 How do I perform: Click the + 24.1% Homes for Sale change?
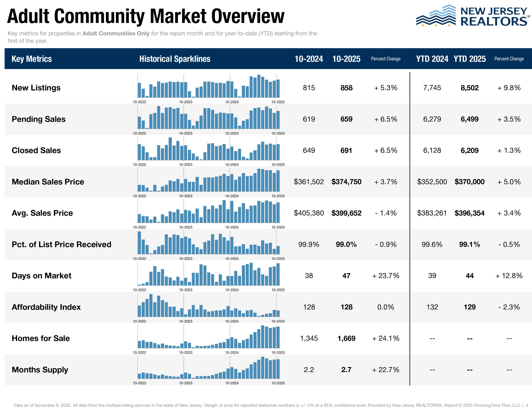tap(386, 338)
